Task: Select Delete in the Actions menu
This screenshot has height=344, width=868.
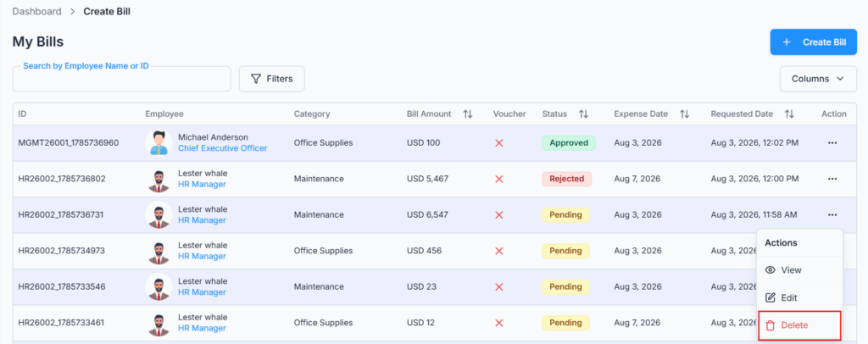Action: [x=799, y=325]
